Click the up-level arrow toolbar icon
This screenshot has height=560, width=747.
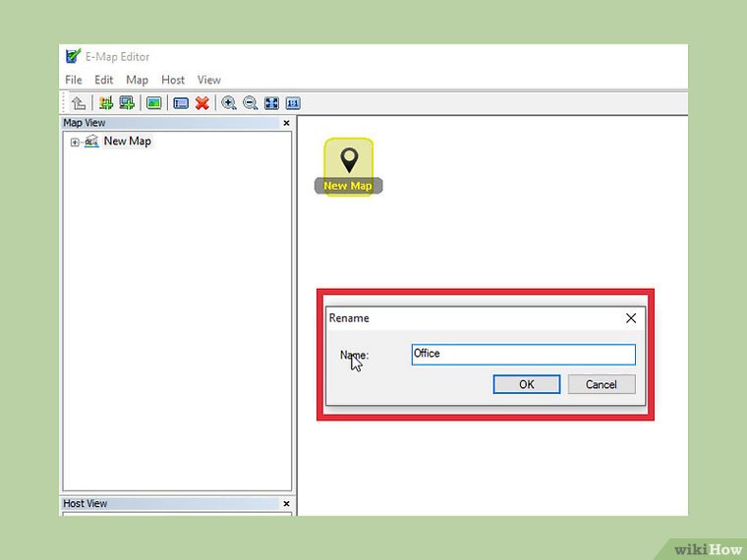(79, 103)
